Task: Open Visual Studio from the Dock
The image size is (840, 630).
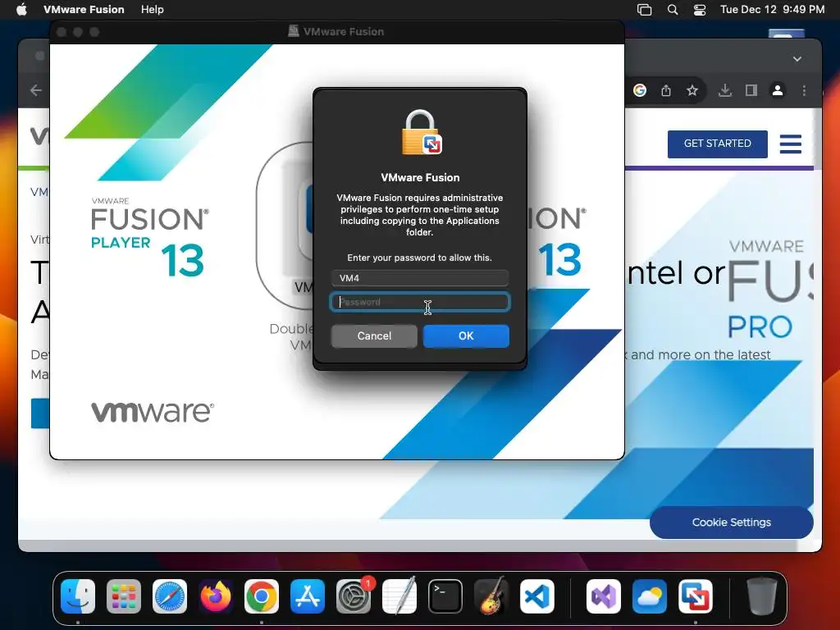Action: pos(604,596)
